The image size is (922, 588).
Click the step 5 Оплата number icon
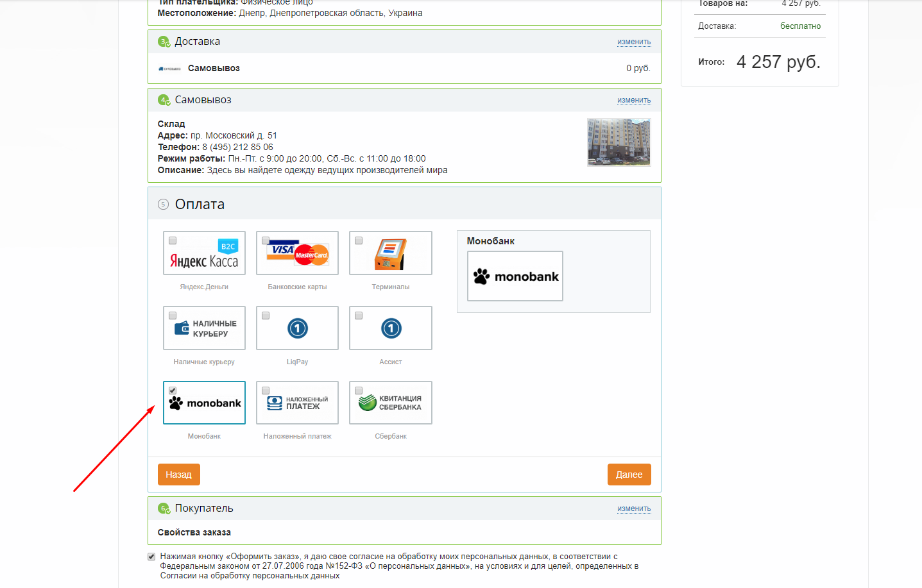(163, 205)
